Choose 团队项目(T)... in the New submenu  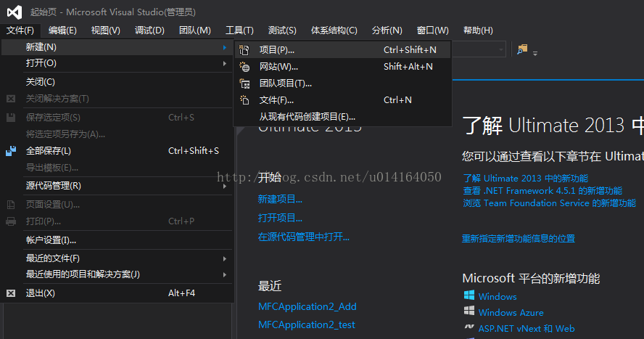tap(343, 83)
